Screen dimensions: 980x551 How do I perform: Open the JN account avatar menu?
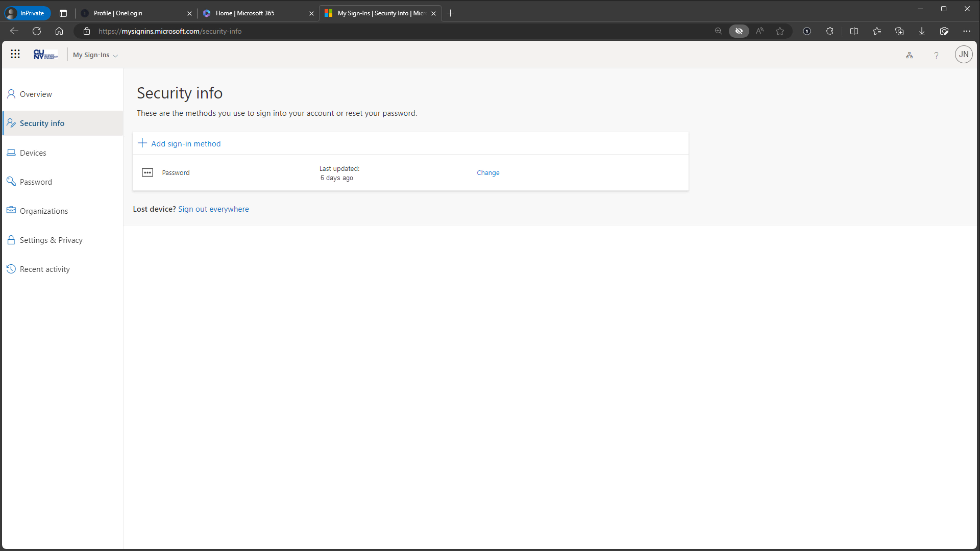point(963,55)
